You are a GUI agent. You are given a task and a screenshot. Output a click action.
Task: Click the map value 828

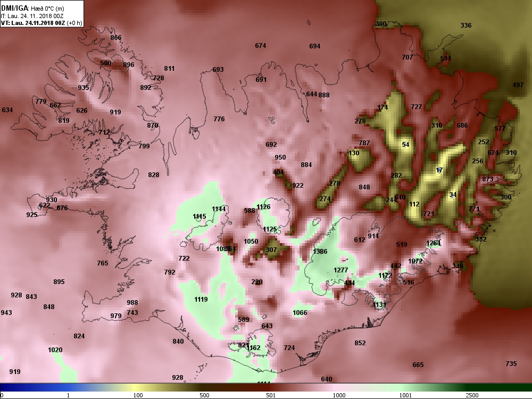pyautogui.click(x=154, y=175)
